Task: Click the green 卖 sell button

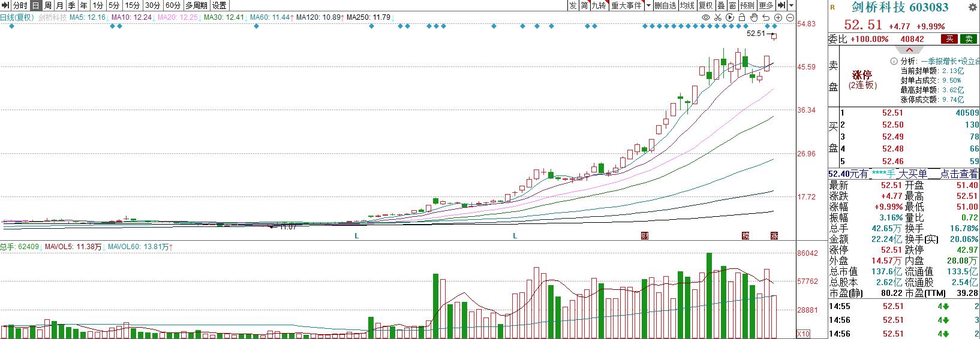Action: 968,39
